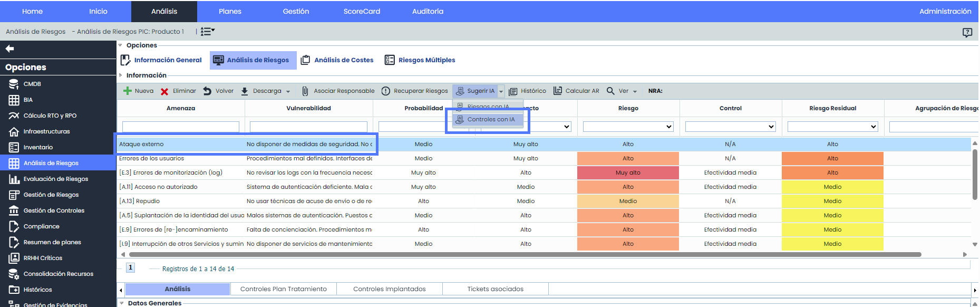Open the ScoreCard top menu

pos(362,11)
